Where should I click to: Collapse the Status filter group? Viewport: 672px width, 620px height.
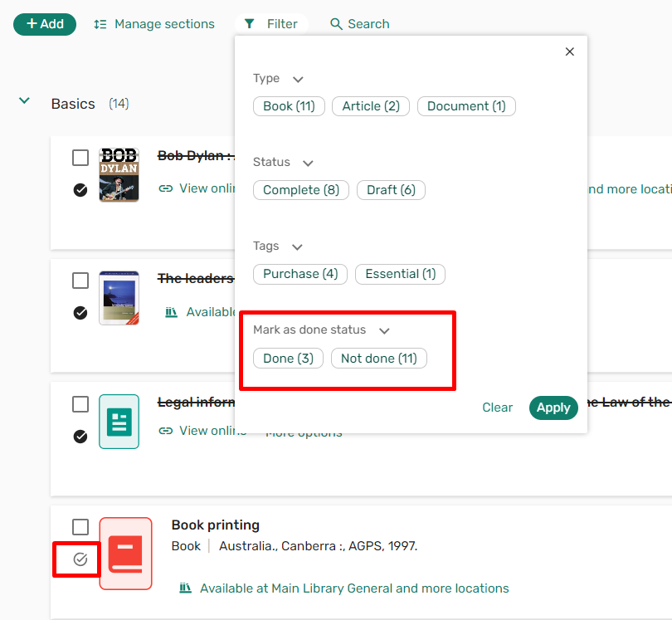(308, 163)
